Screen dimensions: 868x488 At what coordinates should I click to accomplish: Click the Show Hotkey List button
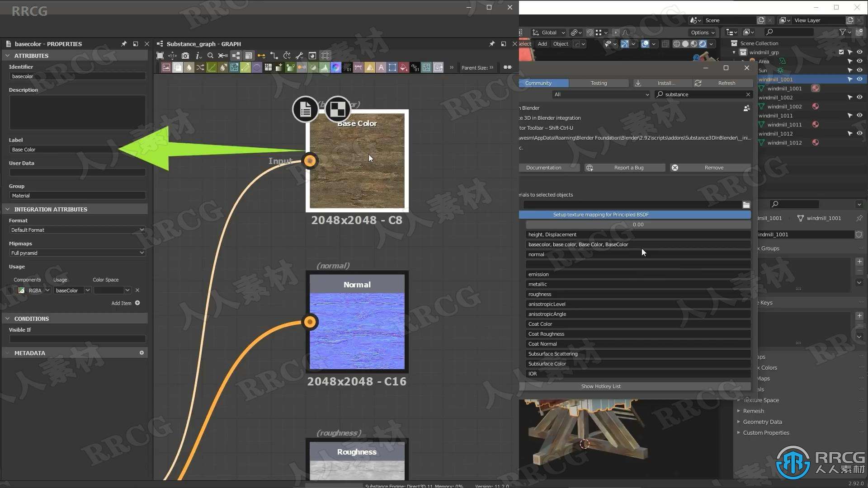635,386
